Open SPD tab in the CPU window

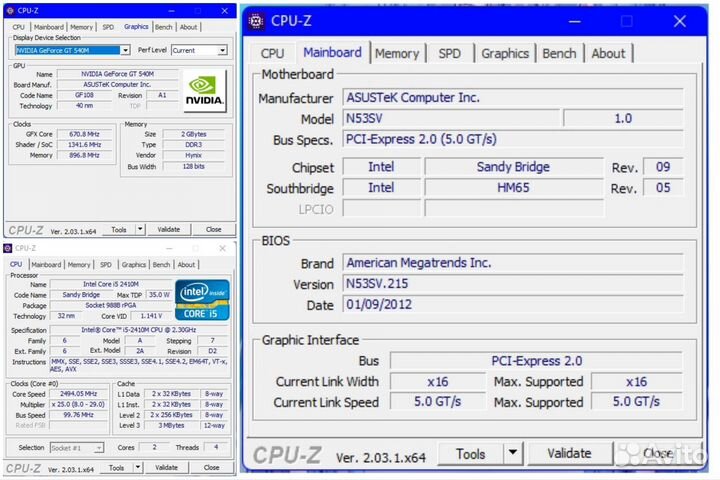pos(106,265)
